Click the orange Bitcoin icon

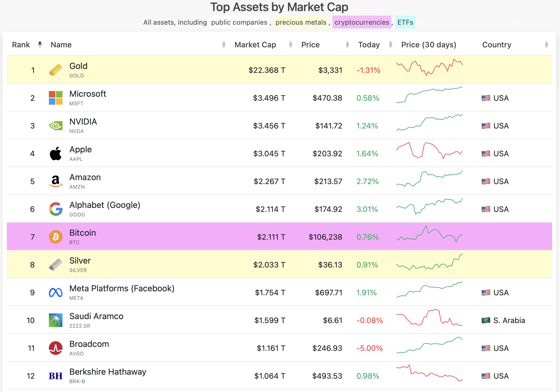56,237
